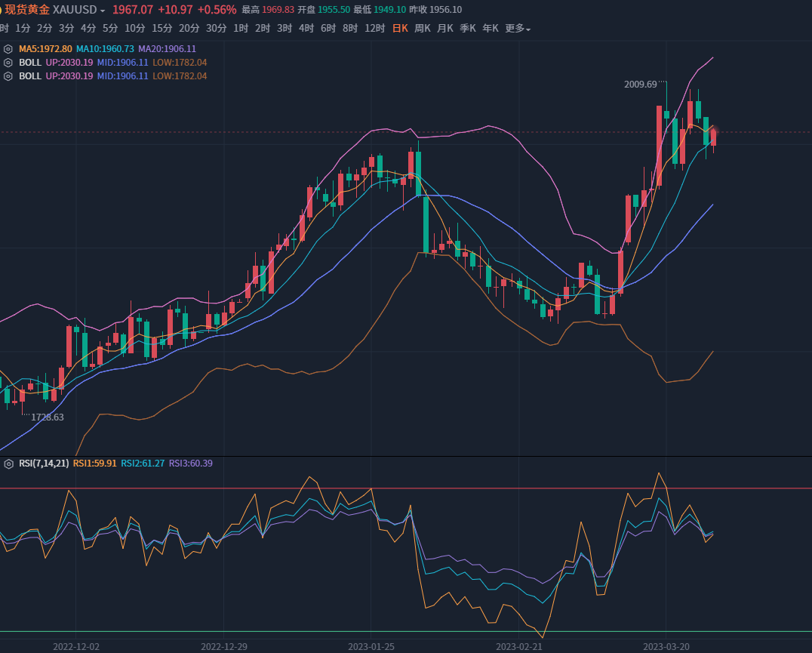Expand the XAUUSD symbol dropdown arrow
Screen dimensions: 812x653
[x=103, y=11]
